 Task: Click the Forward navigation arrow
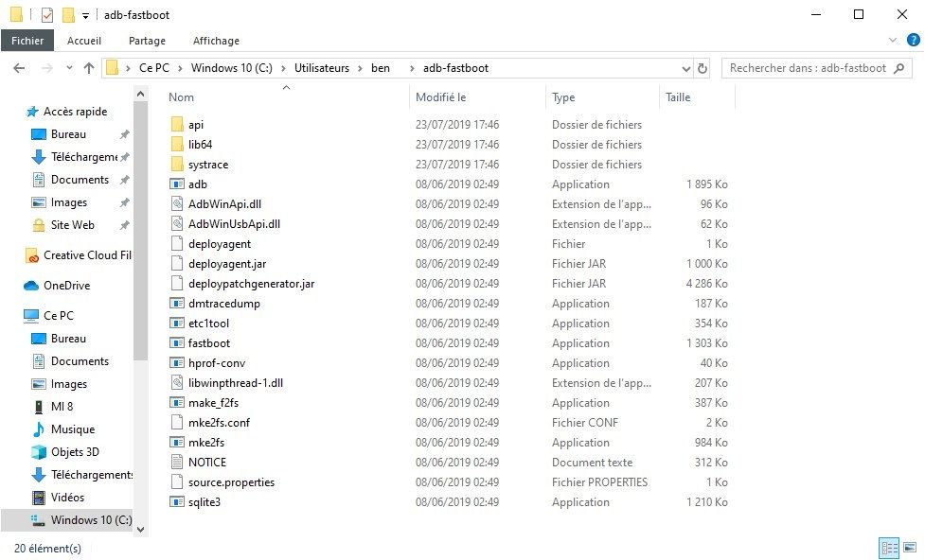pyautogui.click(x=47, y=68)
